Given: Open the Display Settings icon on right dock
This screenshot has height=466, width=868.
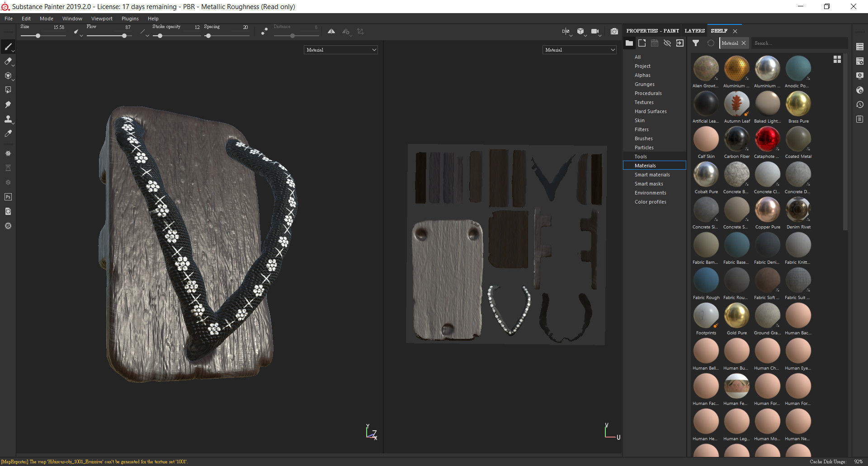Looking at the screenshot, I should 860,76.
